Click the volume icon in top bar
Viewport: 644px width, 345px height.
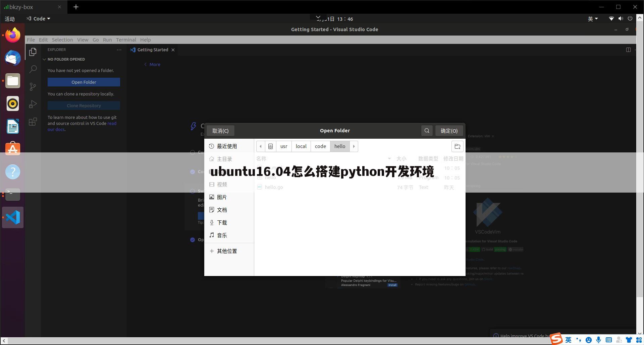pos(621,19)
